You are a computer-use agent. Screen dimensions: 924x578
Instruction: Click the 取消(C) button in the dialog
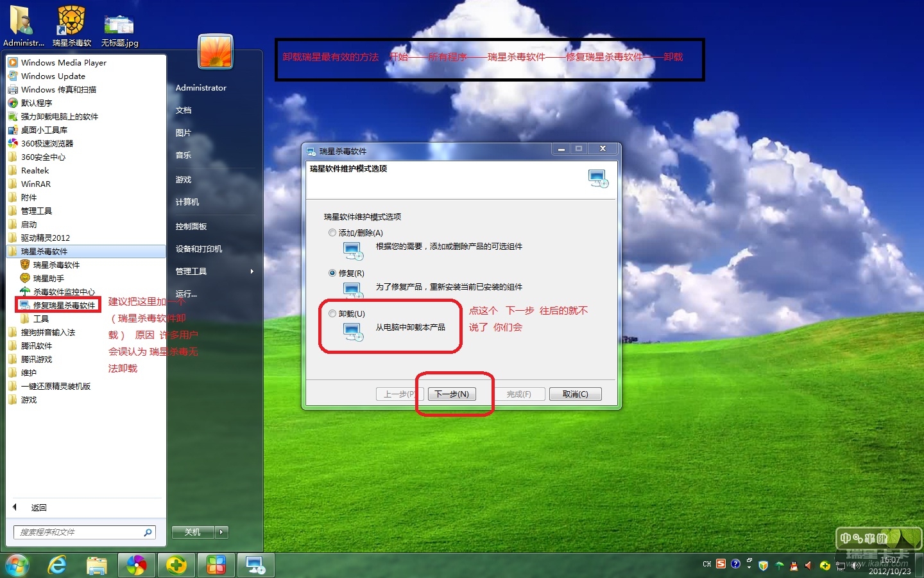[x=575, y=394]
